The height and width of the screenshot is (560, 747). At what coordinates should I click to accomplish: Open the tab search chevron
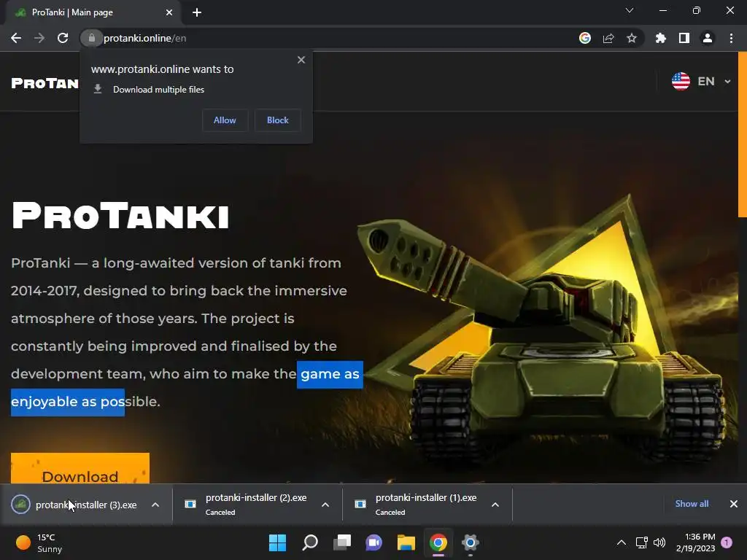tap(630, 10)
